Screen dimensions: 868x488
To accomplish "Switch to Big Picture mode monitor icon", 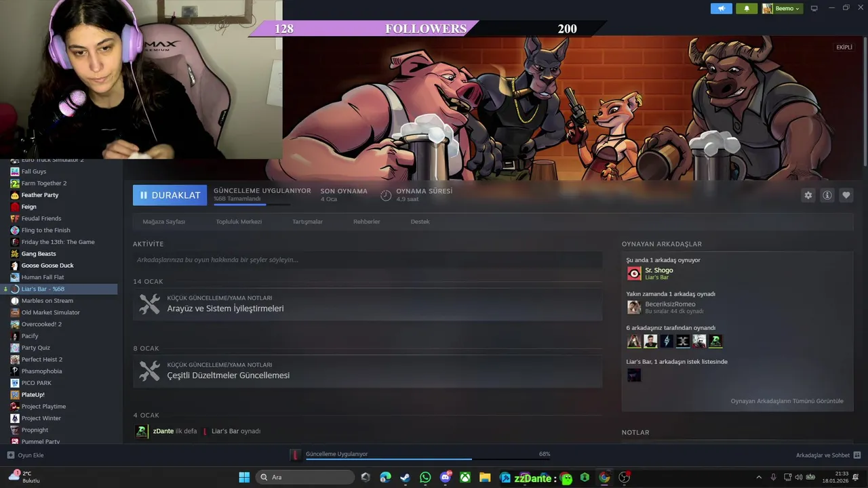I will click(814, 8).
